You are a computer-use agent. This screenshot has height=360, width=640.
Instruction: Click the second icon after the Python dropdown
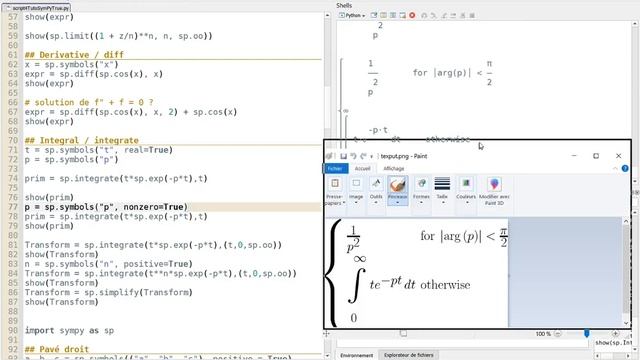pos(383,16)
